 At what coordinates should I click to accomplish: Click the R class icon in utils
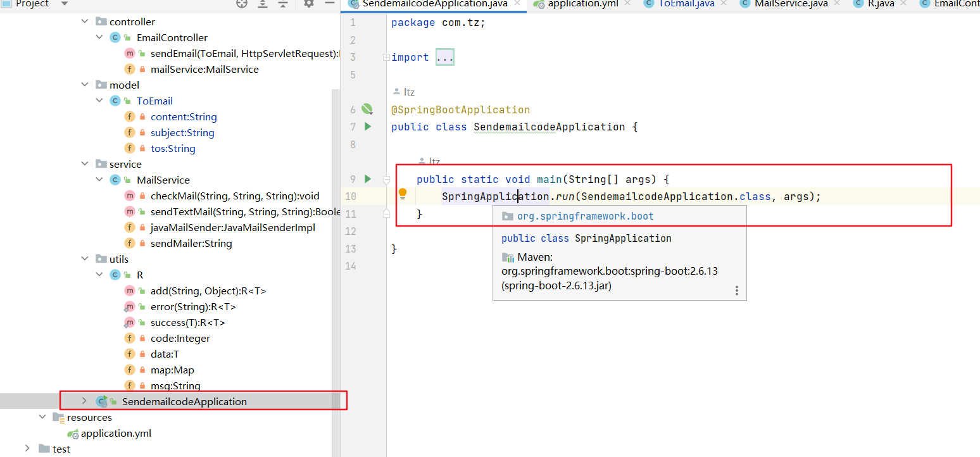click(x=115, y=275)
